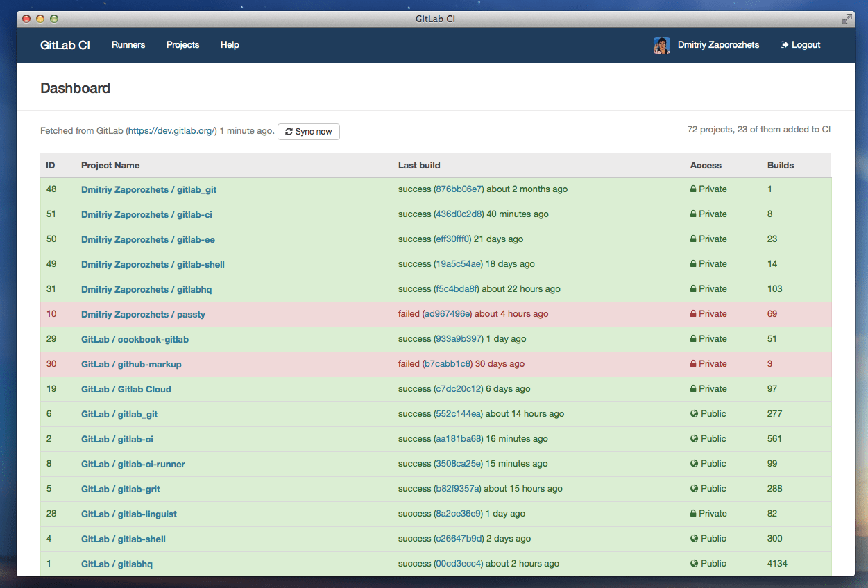The width and height of the screenshot is (868, 588).
Task: Open the https://dev.gitlab.org/ link
Action: click(x=173, y=131)
